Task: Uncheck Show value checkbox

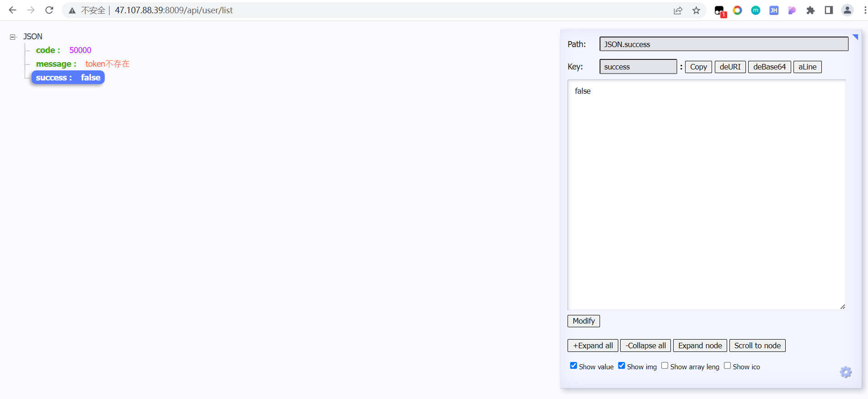Action: click(573, 366)
